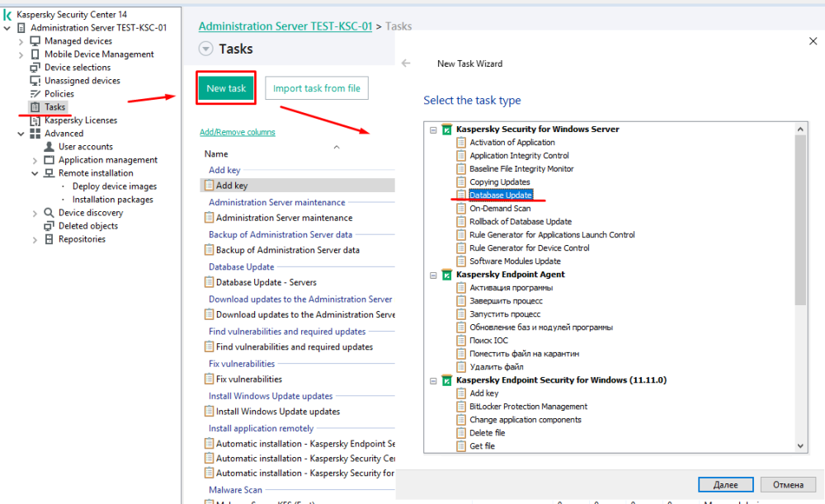
Task: Collapse the Tasks header round chevron
Action: click(205, 49)
